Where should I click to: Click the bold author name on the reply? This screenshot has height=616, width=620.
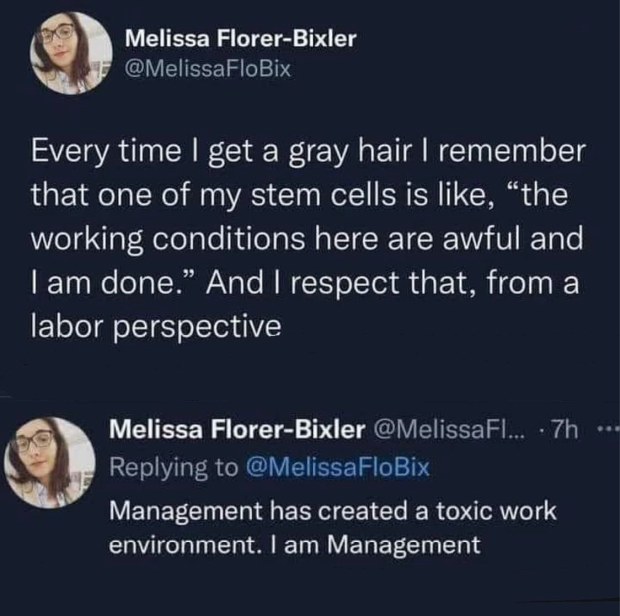click(236, 430)
